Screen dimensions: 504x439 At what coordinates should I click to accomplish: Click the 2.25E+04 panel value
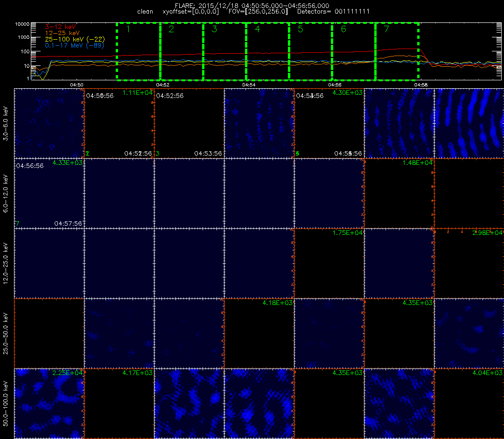coord(68,373)
